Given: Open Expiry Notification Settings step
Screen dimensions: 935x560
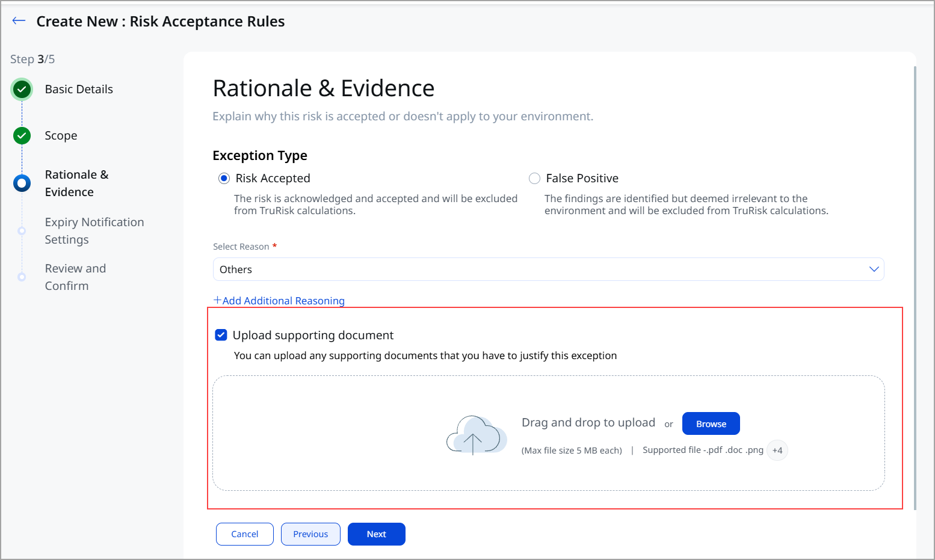Looking at the screenshot, I should coord(94,231).
